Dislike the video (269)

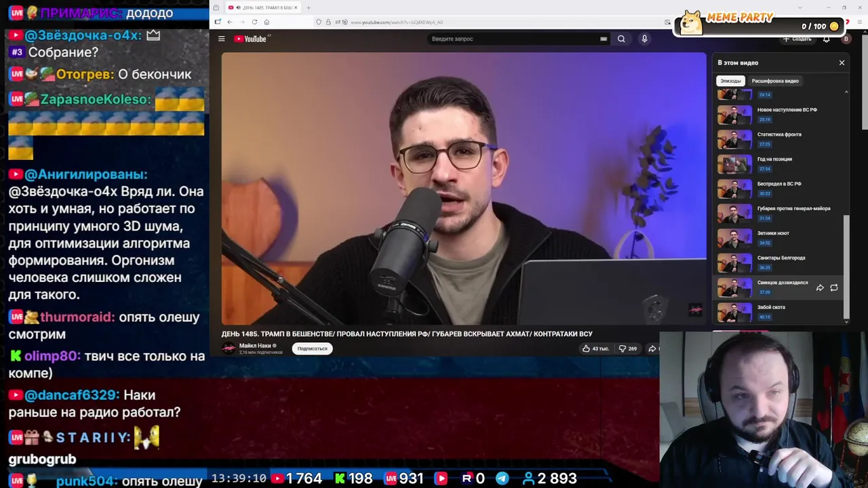point(628,348)
